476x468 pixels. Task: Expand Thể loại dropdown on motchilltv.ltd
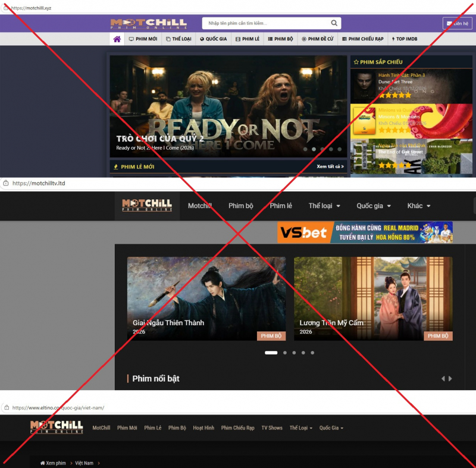coord(324,206)
